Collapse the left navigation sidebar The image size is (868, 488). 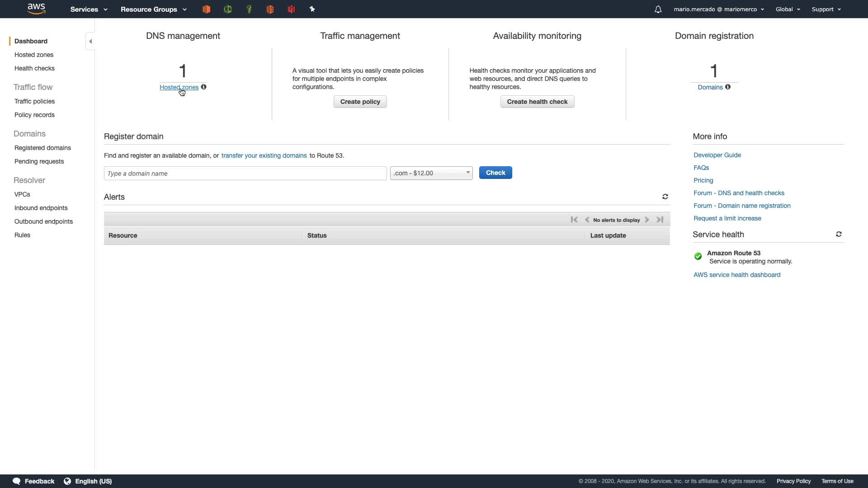tap(90, 41)
